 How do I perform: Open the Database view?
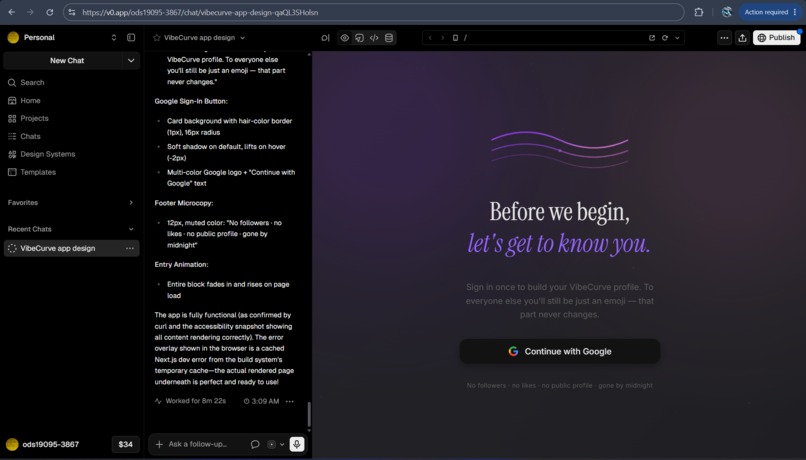(389, 38)
